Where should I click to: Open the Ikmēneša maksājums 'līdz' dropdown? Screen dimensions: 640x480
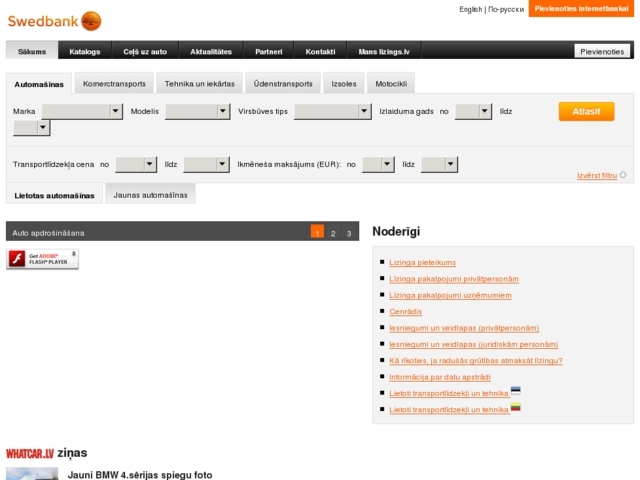tap(439, 164)
